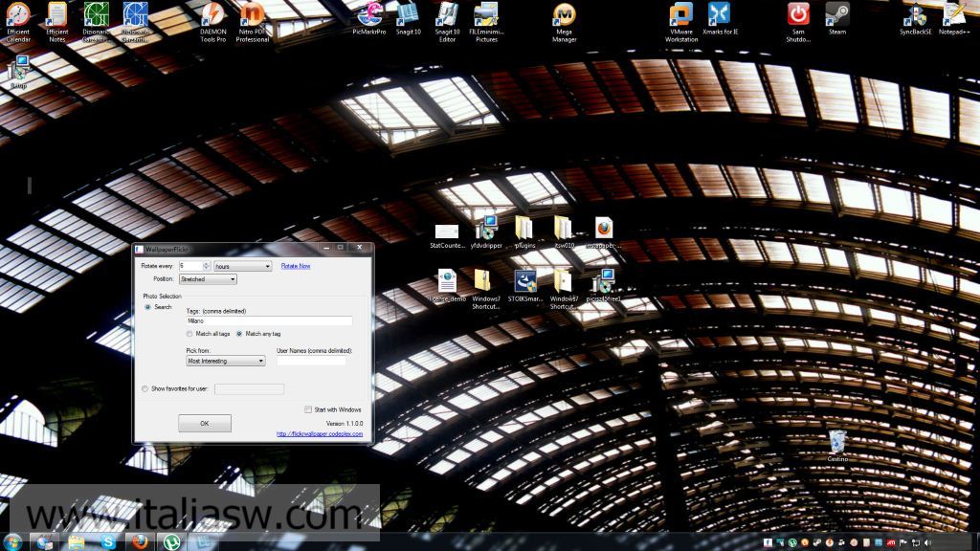Select the STOIKSmar... desktop icon

point(525,285)
